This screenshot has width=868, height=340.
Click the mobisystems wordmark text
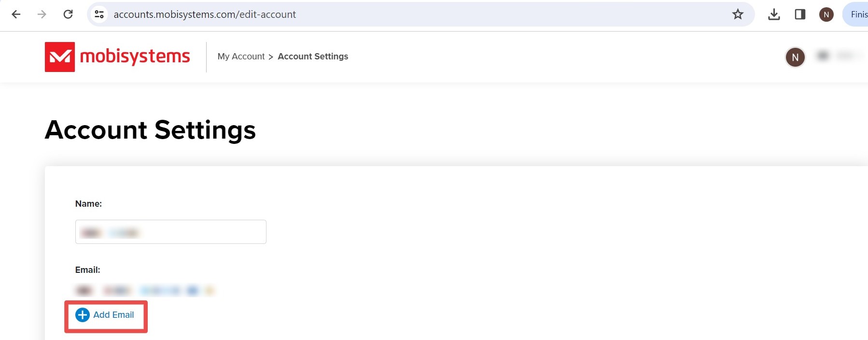point(135,57)
